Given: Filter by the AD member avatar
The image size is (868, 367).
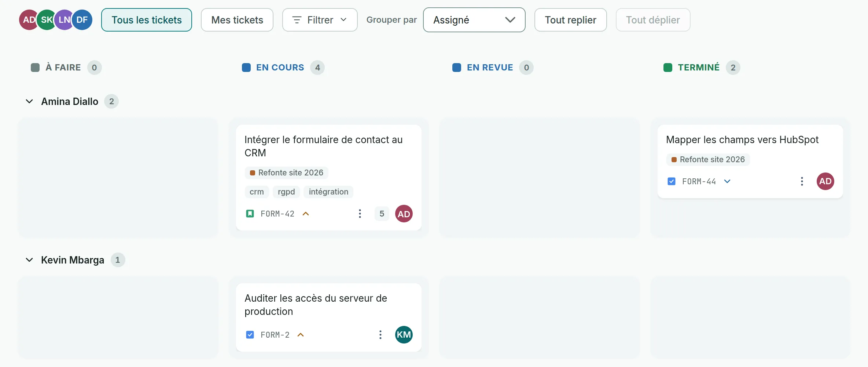Looking at the screenshot, I should pos(29,20).
